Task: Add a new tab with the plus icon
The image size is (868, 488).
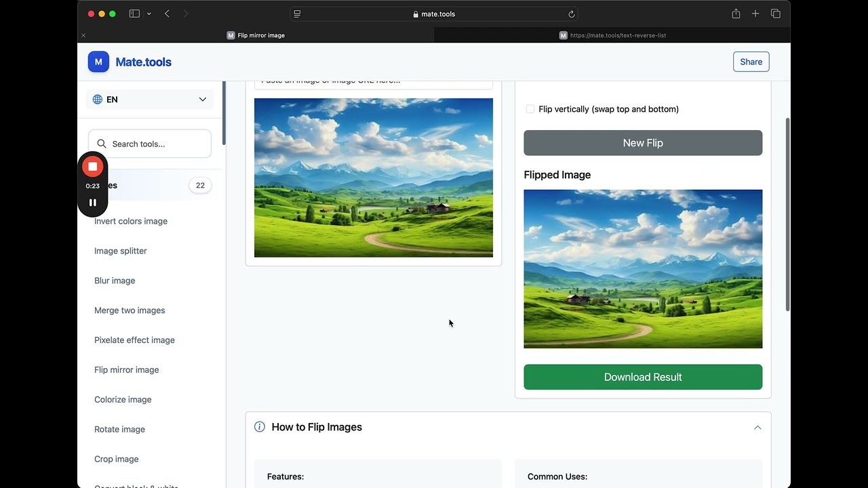Action: [x=755, y=14]
